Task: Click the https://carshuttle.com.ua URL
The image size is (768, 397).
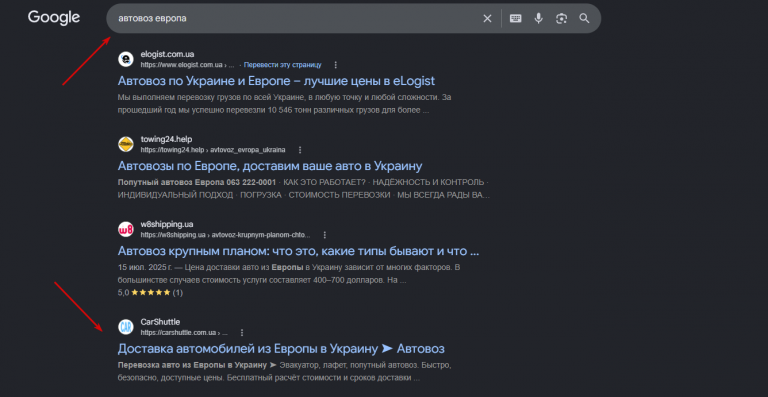Action: coord(184,332)
